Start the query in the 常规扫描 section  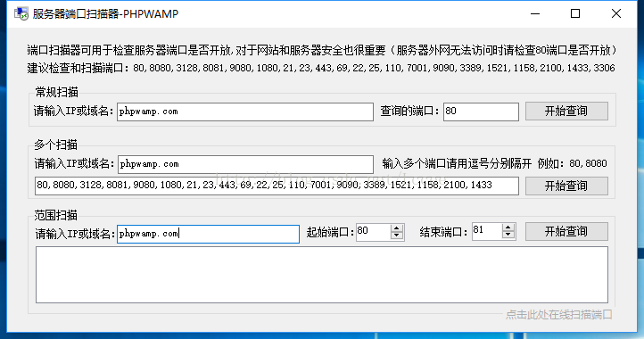click(x=566, y=111)
